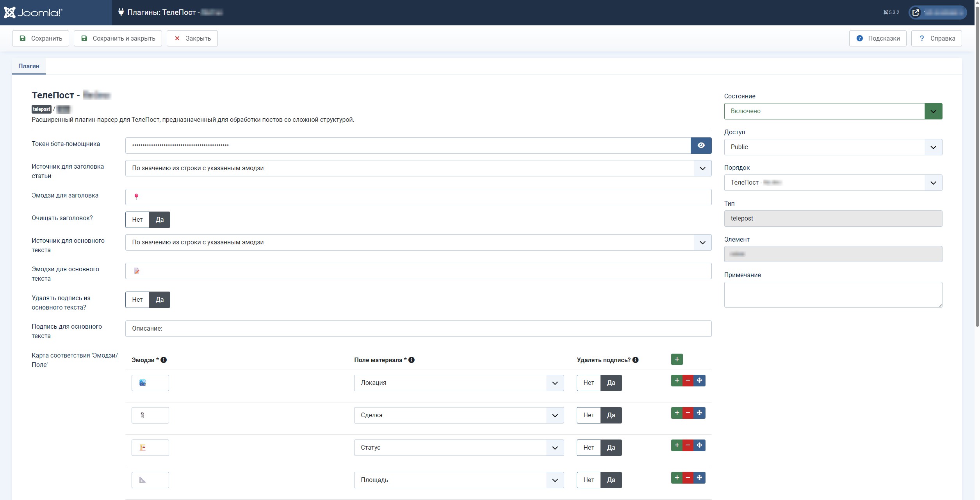Add a new row with the header plus icon
This screenshot has width=980, height=500.
click(x=677, y=359)
